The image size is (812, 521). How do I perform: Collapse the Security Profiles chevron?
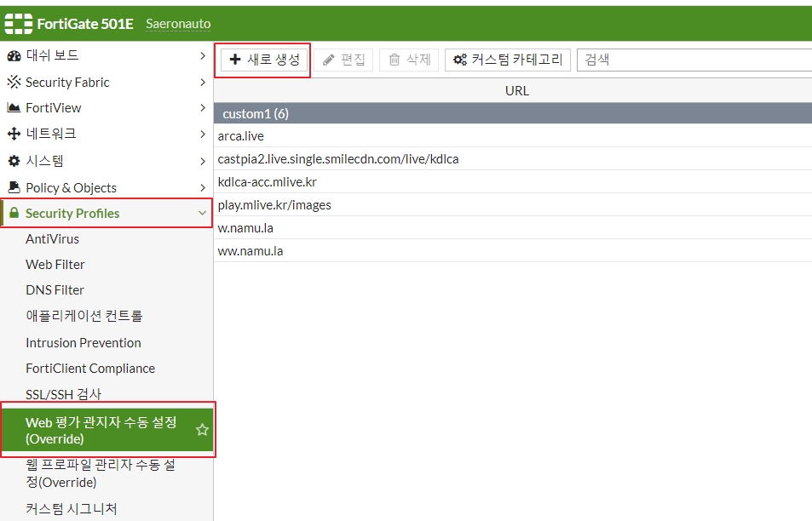click(202, 213)
